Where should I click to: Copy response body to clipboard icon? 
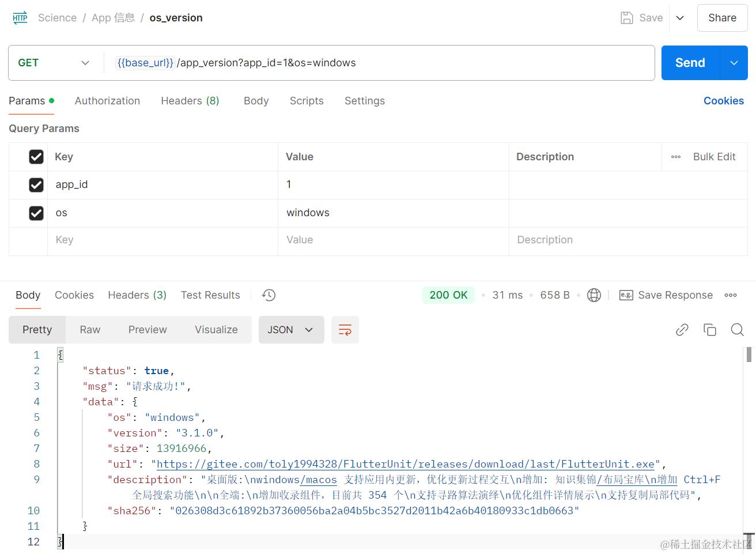(x=710, y=330)
